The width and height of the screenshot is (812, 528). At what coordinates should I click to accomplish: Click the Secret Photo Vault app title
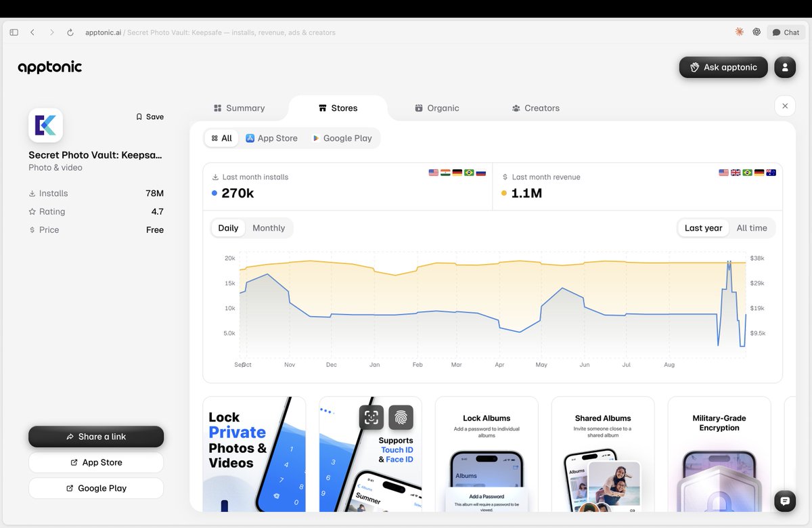click(95, 155)
